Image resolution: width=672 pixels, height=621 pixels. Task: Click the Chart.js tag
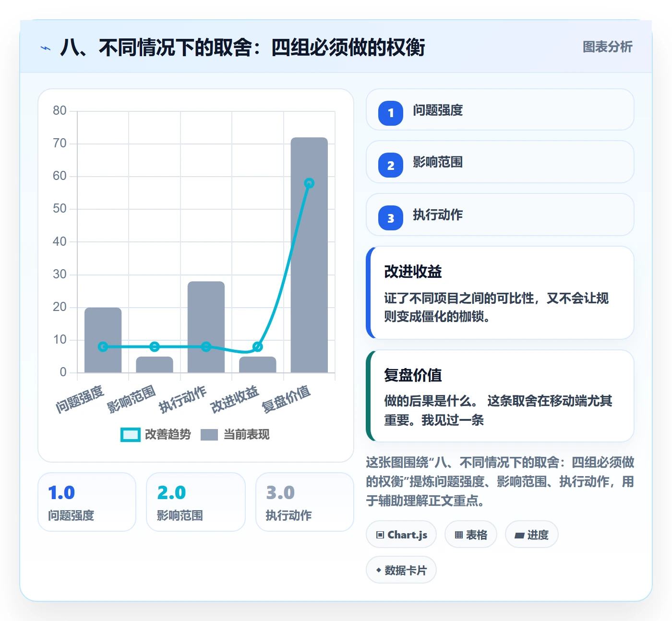[401, 534]
